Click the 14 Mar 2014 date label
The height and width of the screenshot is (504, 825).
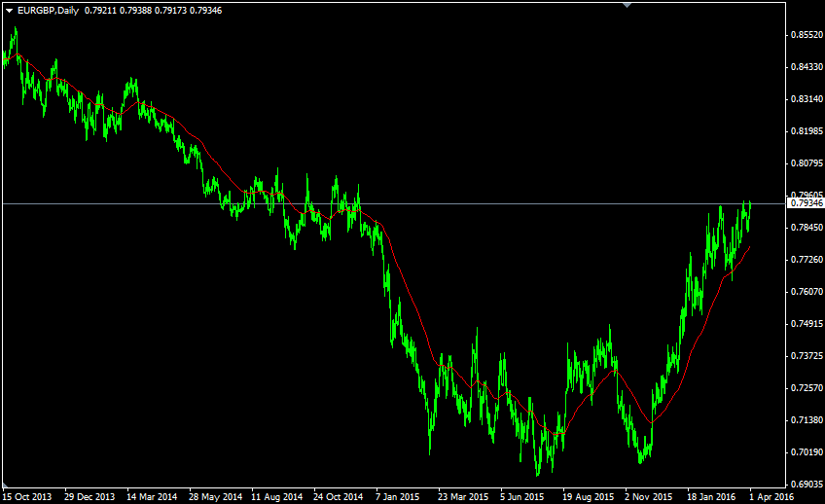click(x=152, y=496)
